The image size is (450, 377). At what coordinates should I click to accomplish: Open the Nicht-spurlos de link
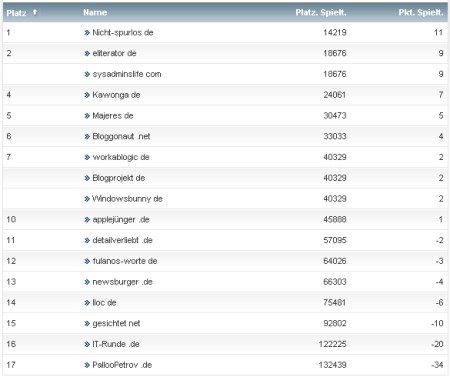click(x=123, y=33)
